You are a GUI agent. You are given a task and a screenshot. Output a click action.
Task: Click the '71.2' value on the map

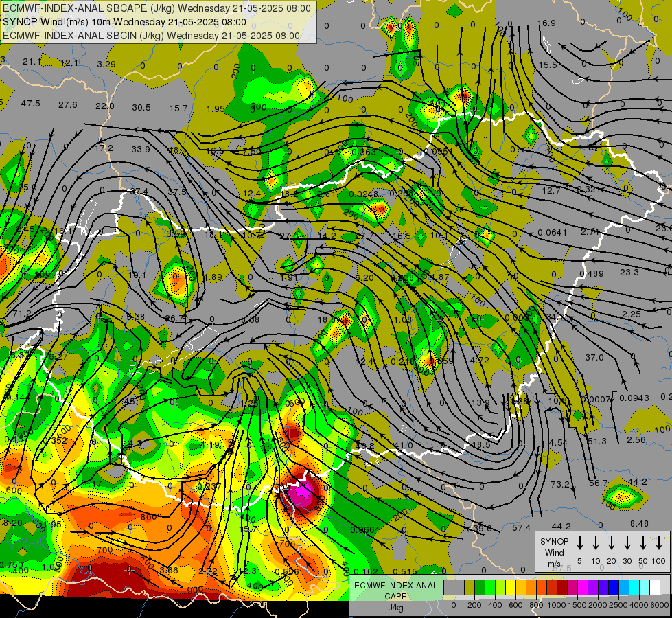tap(21, 314)
